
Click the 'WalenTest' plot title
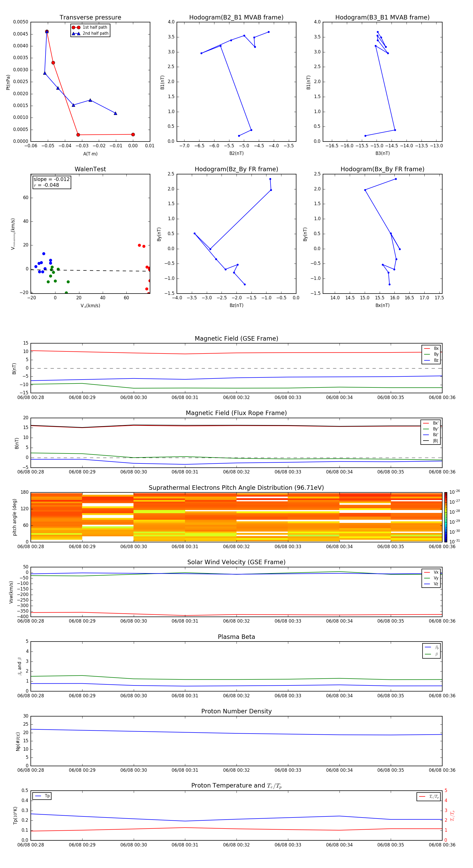click(90, 169)
